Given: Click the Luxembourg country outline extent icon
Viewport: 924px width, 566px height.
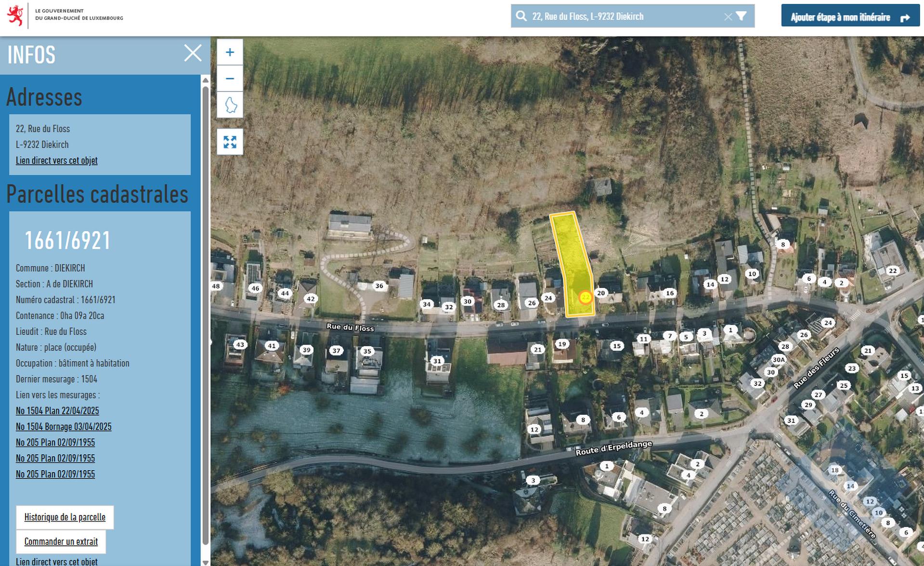Looking at the screenshot, I should [x=230, y=105].
